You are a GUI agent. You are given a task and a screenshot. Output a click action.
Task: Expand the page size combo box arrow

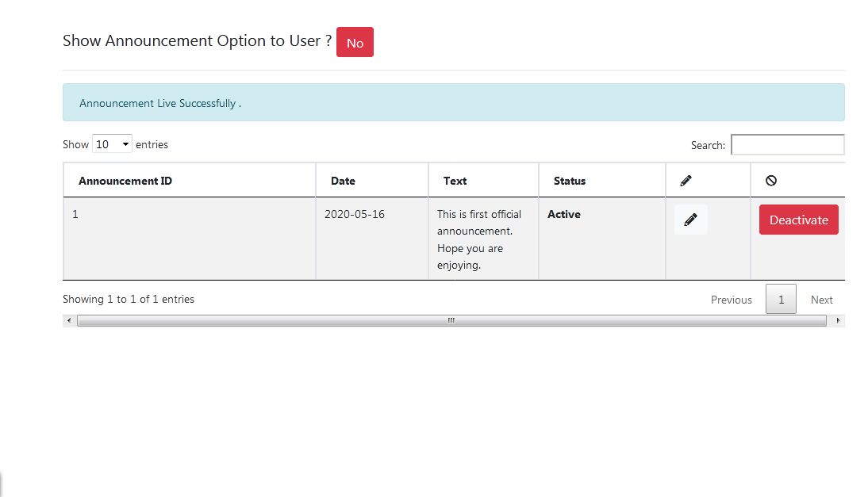tap(125, 143)
